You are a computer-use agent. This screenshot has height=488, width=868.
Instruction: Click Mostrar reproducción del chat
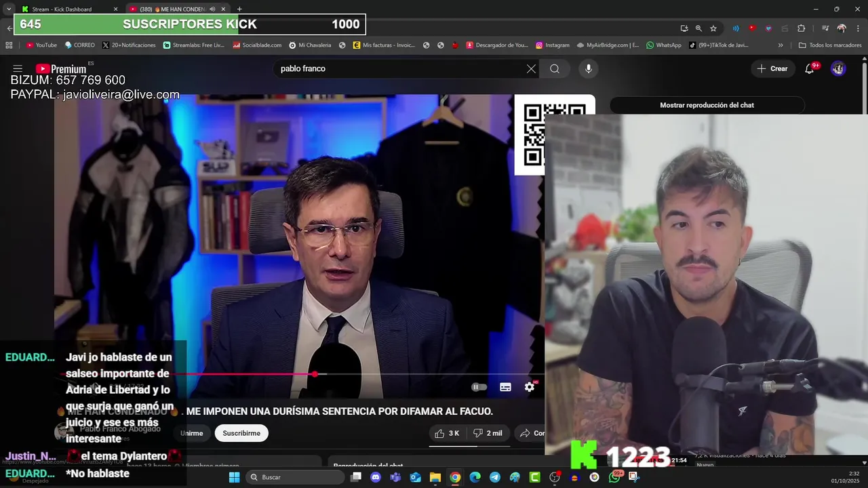707,105
